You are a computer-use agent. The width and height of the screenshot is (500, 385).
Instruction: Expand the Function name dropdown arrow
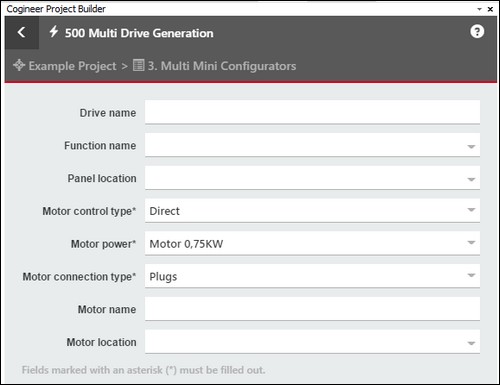471,146
